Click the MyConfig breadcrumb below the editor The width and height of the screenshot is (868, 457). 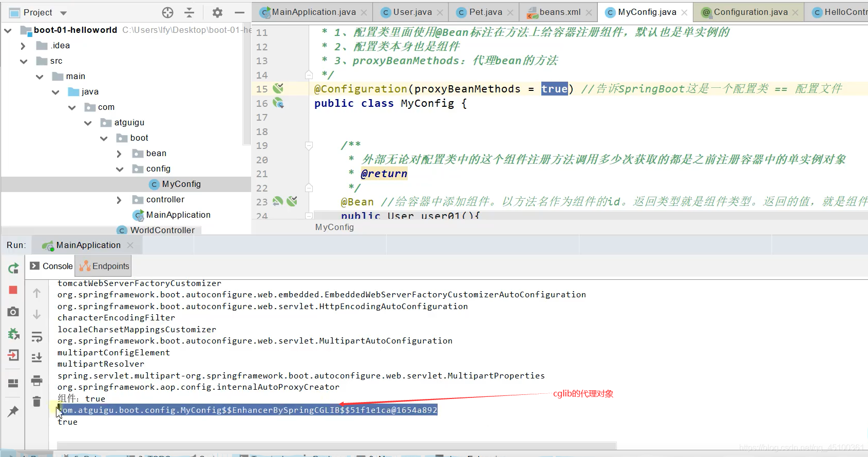[x=334, y=227]
